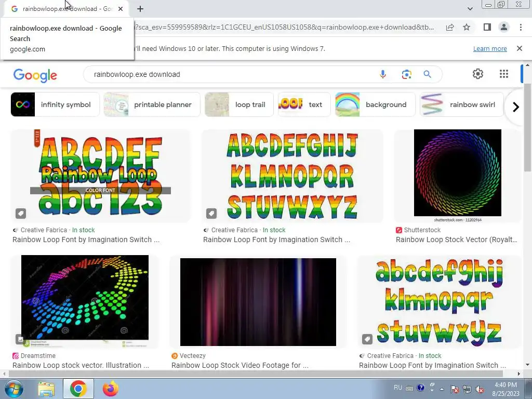
Task: Select the rainbow swirl filter chip
Action: pos(462,104)
